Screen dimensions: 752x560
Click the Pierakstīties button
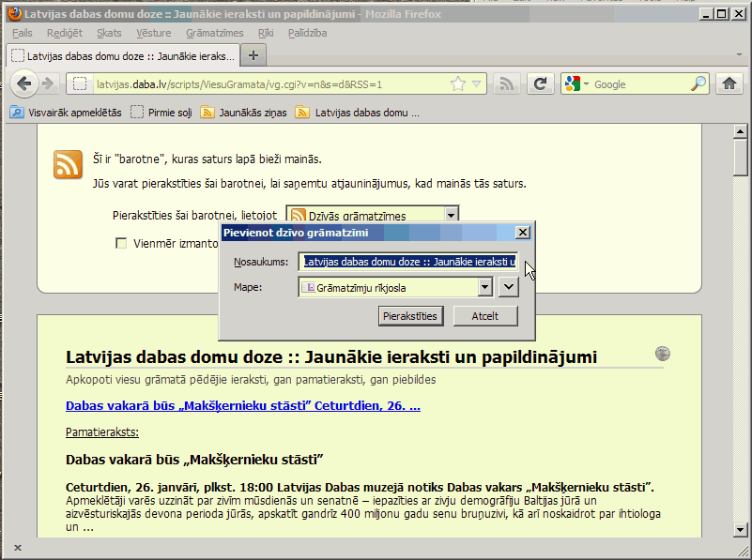[410, 316]
